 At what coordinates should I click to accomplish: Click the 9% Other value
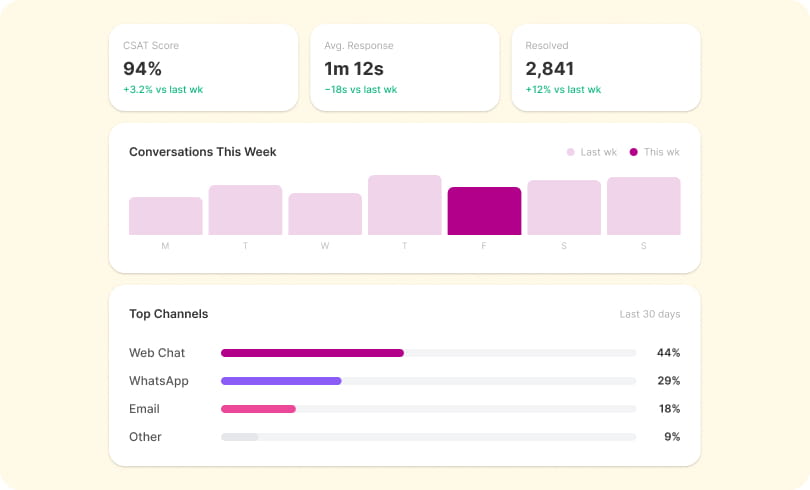click(x=672, y=436)
